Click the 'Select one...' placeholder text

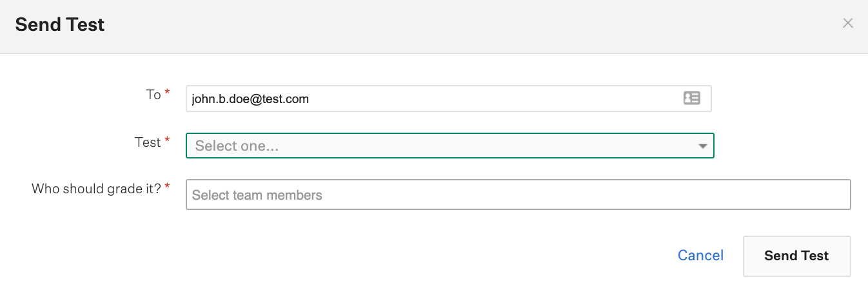[x=237, y=146]
